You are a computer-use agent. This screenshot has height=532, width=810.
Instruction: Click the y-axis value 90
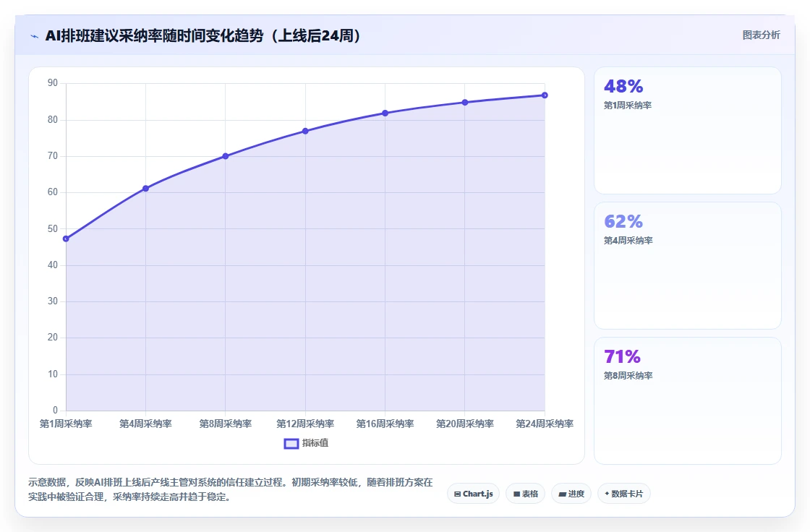53,83
